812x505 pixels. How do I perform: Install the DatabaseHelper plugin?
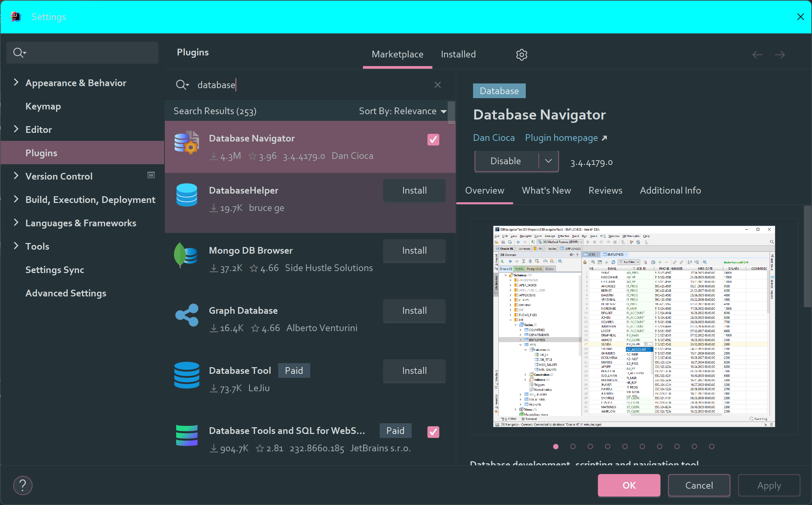click(x=414, y=190)
